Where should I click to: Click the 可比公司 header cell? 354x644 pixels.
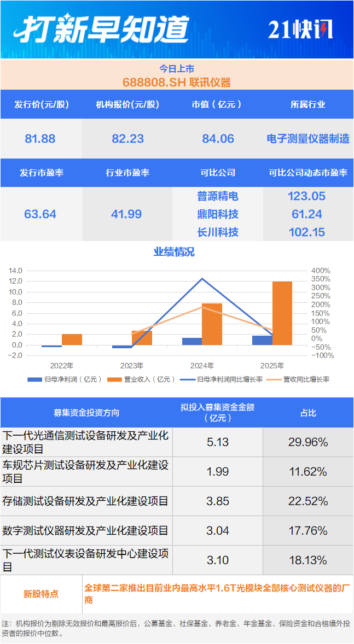click(x=218, y=173)
